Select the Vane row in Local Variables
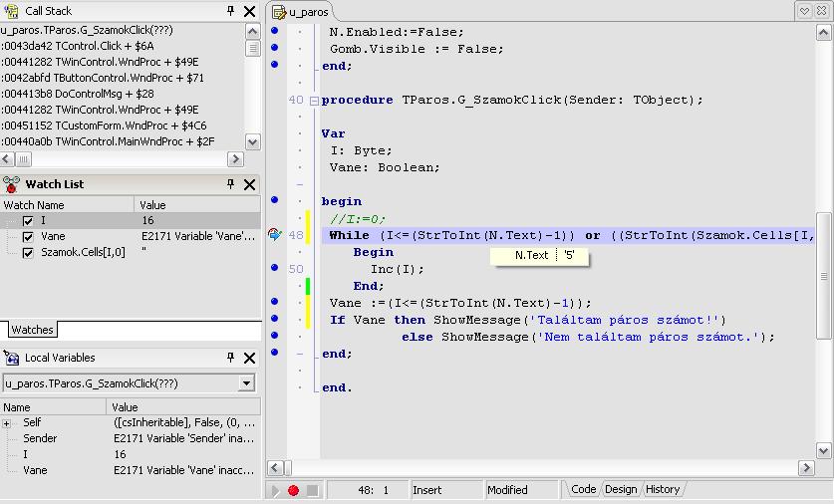 pos(131,470)
